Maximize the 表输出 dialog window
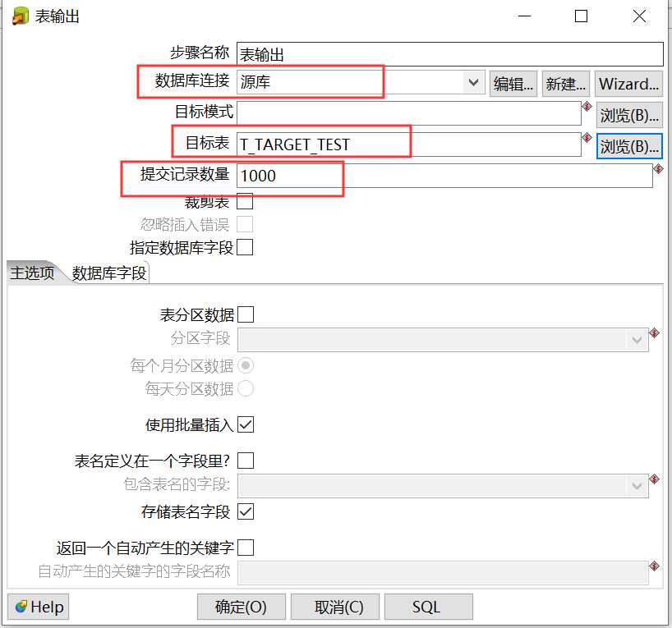 tap(581, 16)
